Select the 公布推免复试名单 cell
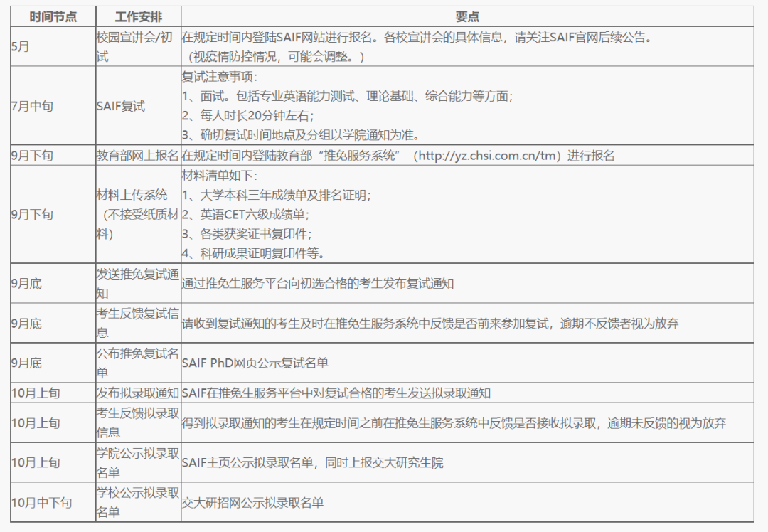 pyautogui.click(x=138, y=363)
